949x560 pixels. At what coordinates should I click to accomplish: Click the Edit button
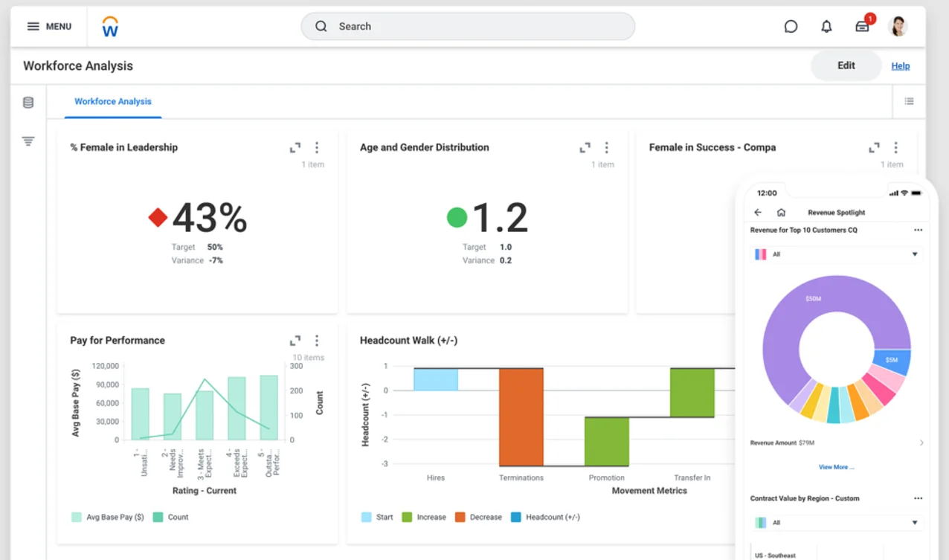[846, 65]
